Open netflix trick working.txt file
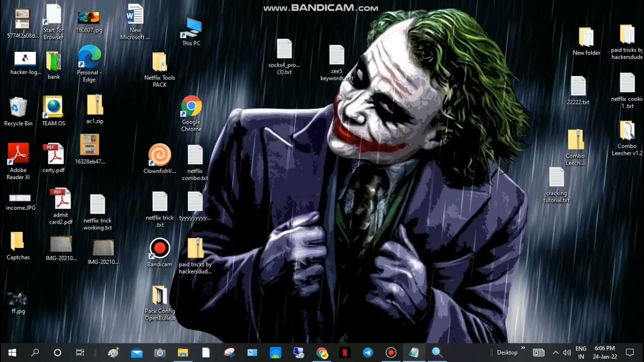 [98, 212]
